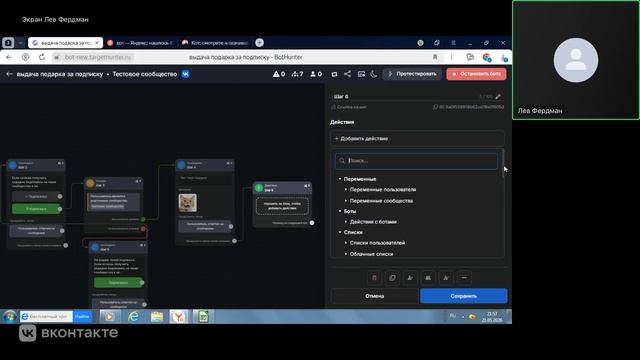Click Добавить действие
The height and width of the screenshot is (360, 640).
417,139
